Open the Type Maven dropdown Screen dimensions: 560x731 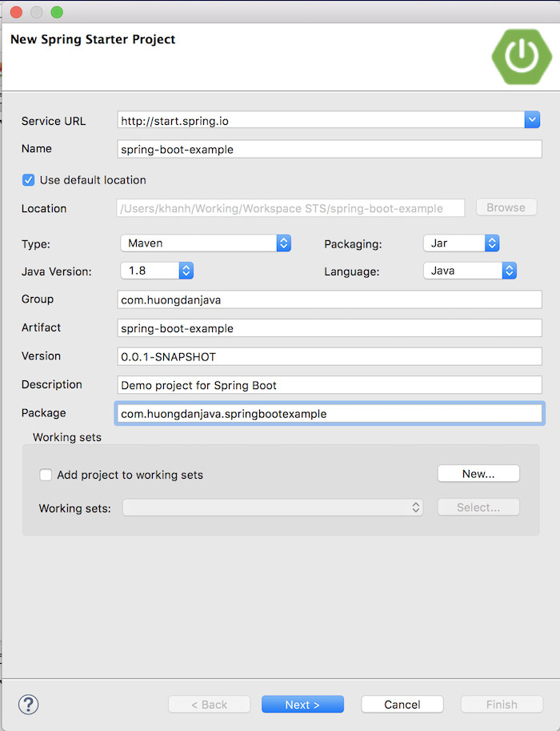coord(206,243)
